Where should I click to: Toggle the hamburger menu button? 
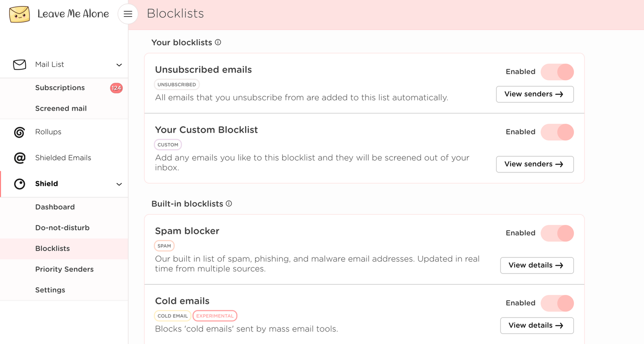(x=128, y=14)
